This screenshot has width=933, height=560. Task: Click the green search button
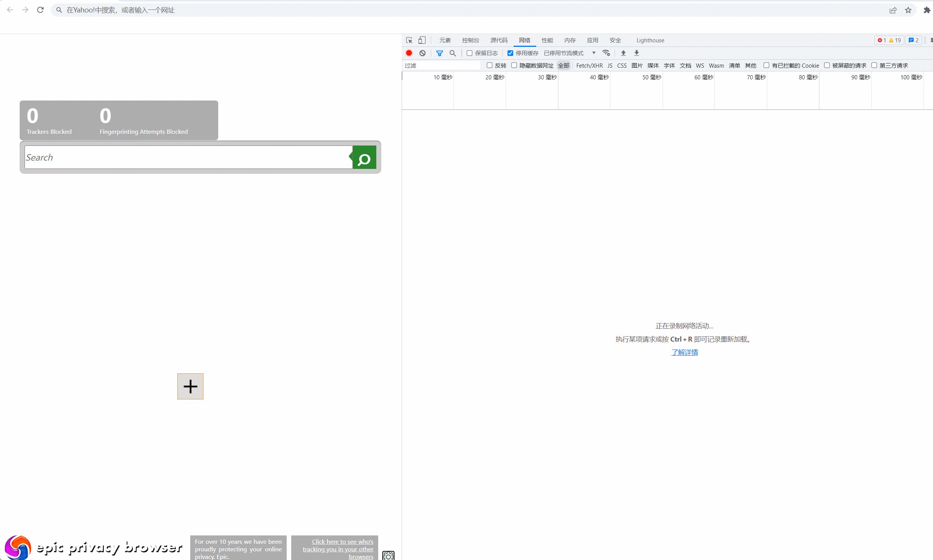pos(364,158)
